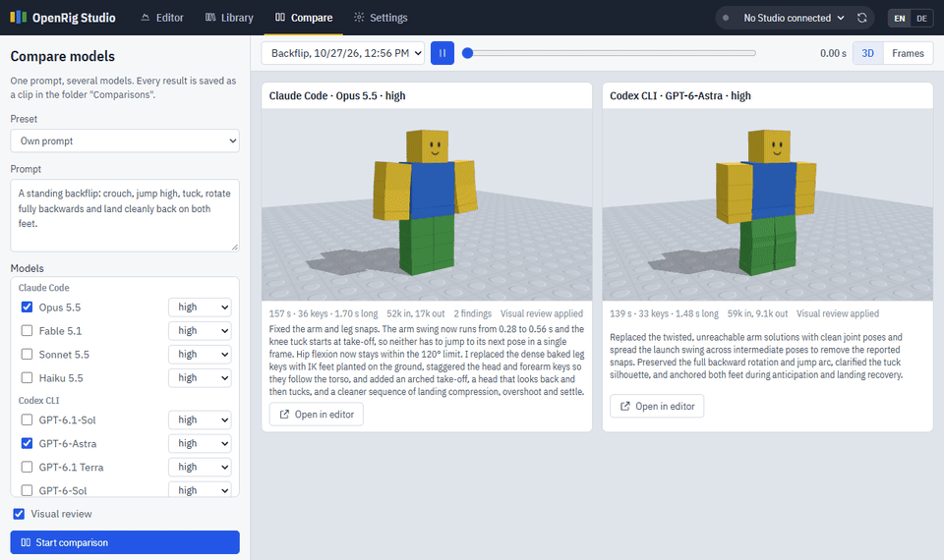Open effort dropdown for Fable 5.1

pos(200,330)
